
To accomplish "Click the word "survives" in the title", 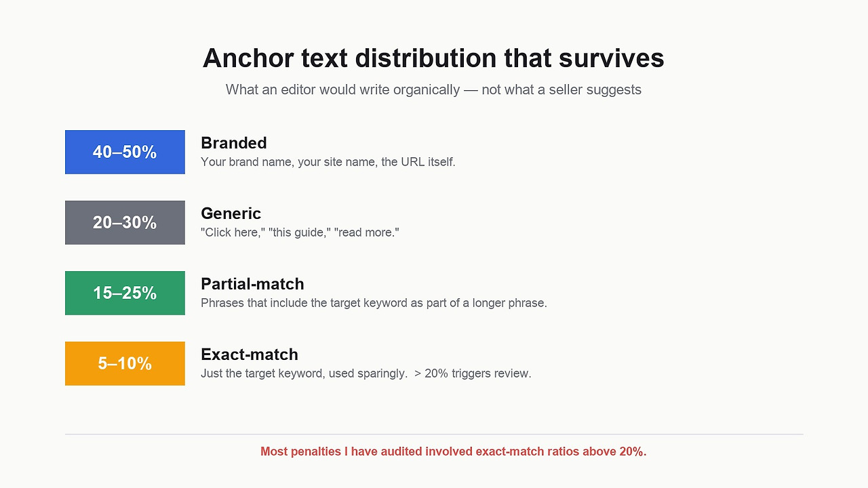I will [x=611, y=58].
